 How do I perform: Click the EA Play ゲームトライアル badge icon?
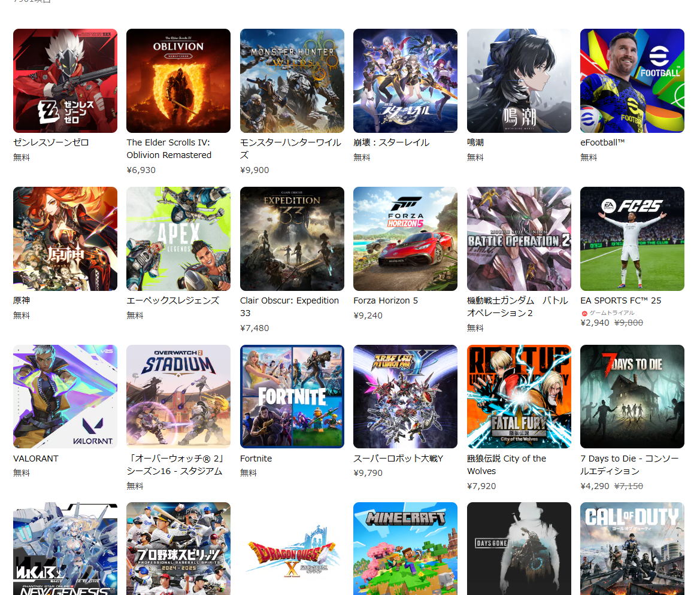[x=584, y=313]
